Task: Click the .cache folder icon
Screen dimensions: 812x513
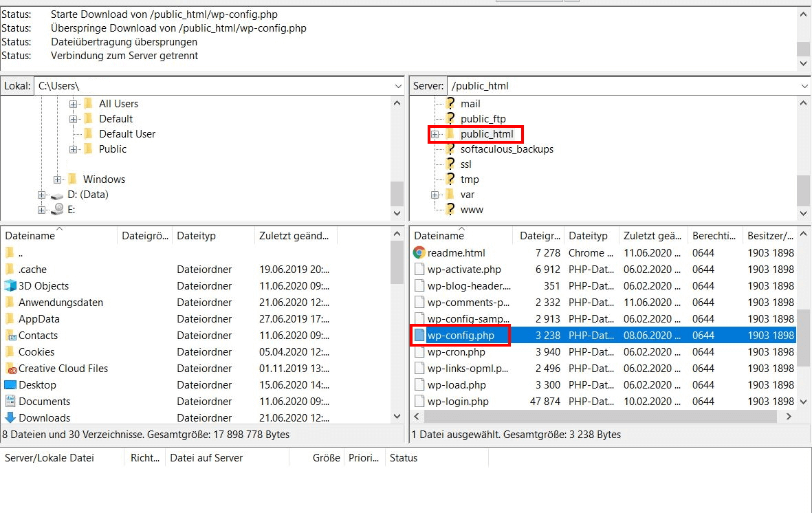Action: click(10, 270)
